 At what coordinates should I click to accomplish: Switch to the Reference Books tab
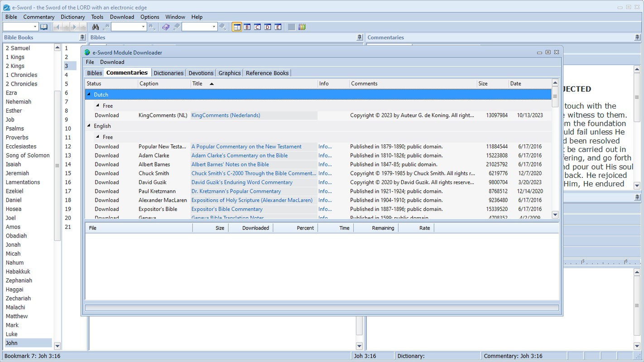(x=267, y=73)
